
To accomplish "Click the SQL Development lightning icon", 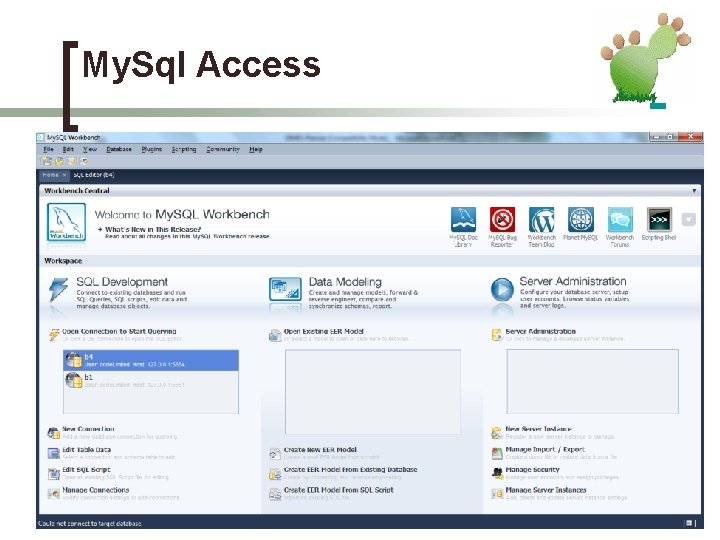I will pos(58,290).
